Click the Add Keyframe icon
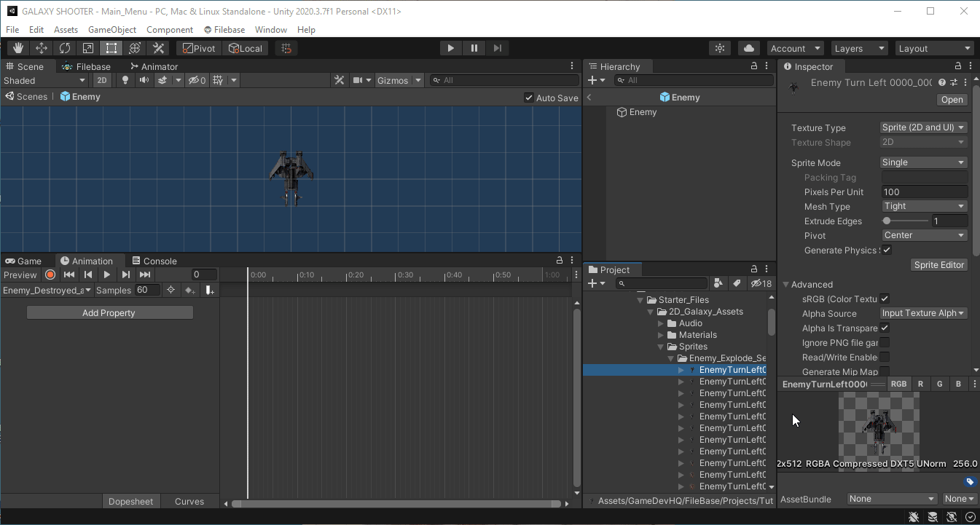The image size is (980, 525). point(190,290)
